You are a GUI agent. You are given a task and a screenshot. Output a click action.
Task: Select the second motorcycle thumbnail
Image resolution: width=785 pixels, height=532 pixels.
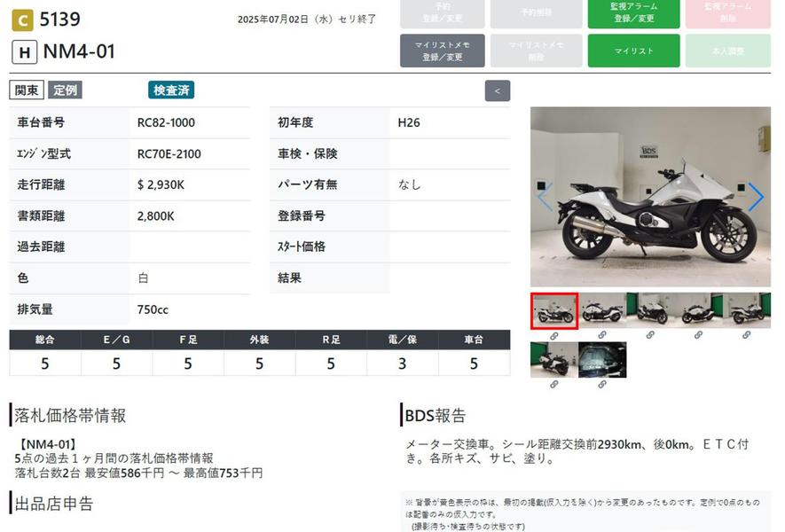point(602,310)
